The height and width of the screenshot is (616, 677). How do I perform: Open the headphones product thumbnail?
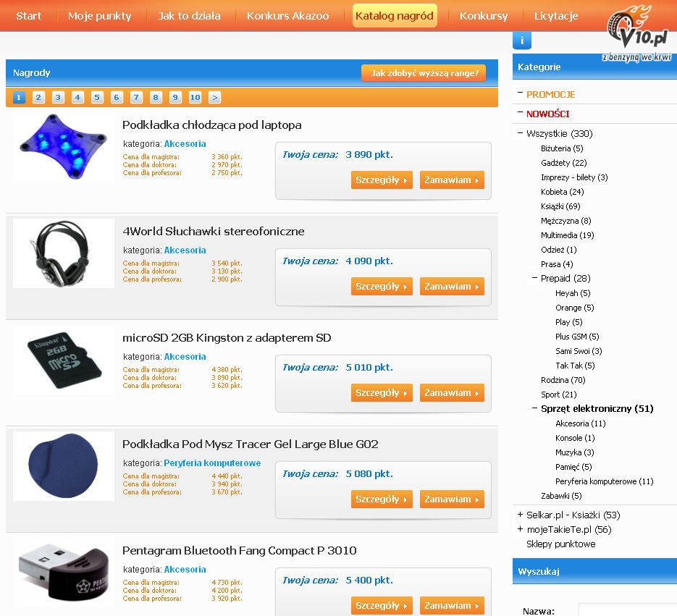pos(64,253)
